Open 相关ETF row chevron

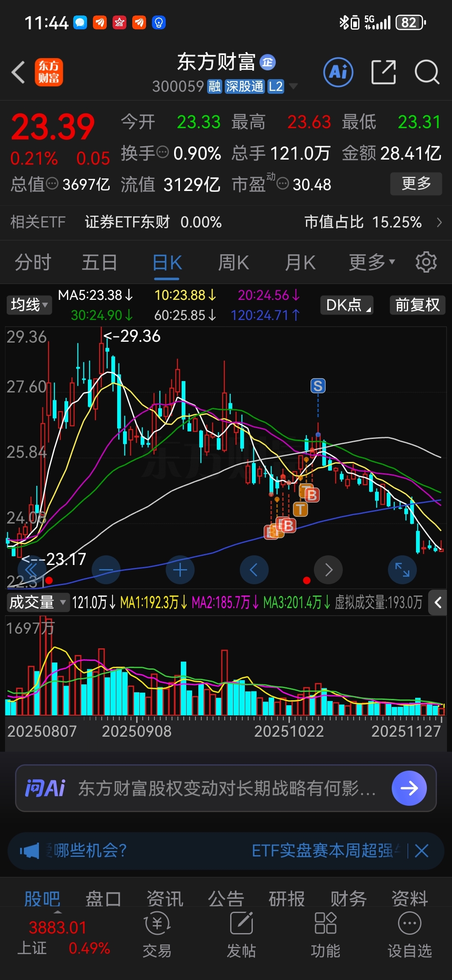(439, 222)
